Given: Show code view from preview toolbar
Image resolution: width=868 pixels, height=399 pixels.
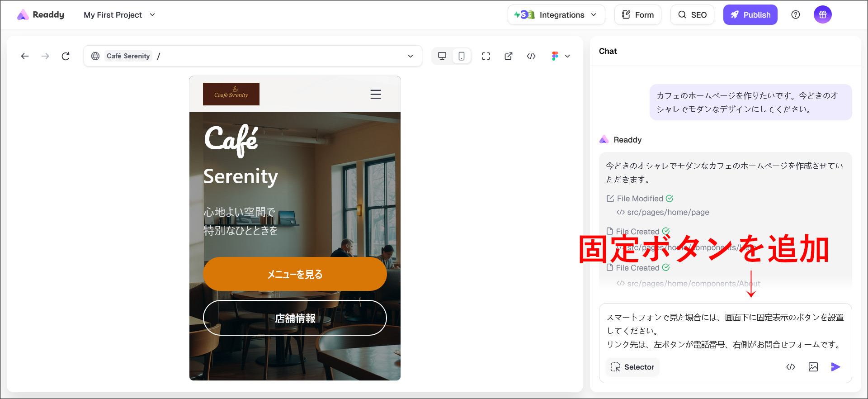Looking at the screenshot, I should 531,56.
